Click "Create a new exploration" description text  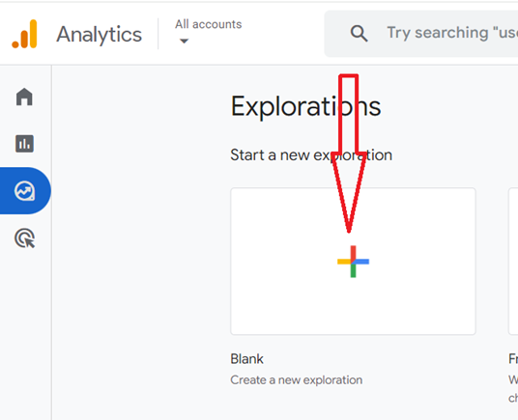tap(297, 380)
